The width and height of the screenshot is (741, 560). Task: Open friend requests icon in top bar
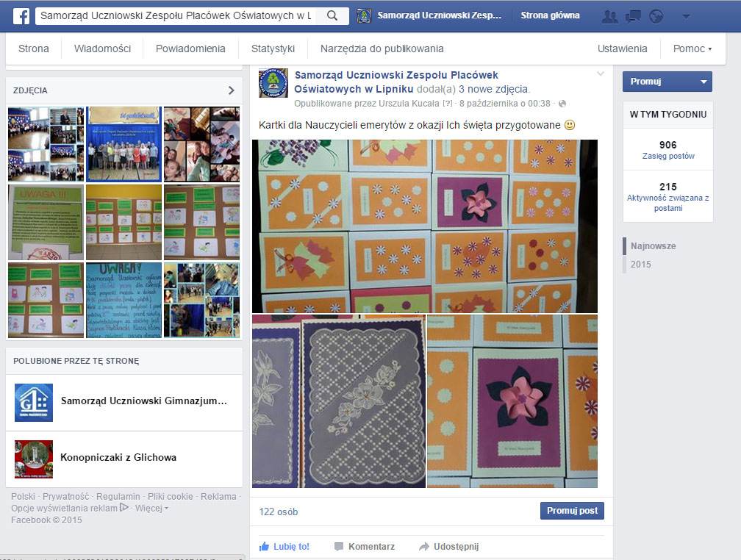(609, 16)
